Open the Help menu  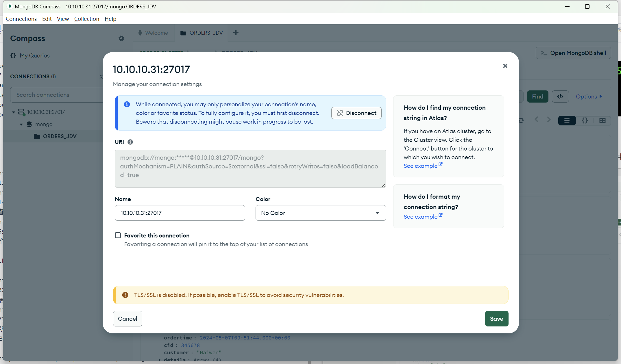click(110, 19)
